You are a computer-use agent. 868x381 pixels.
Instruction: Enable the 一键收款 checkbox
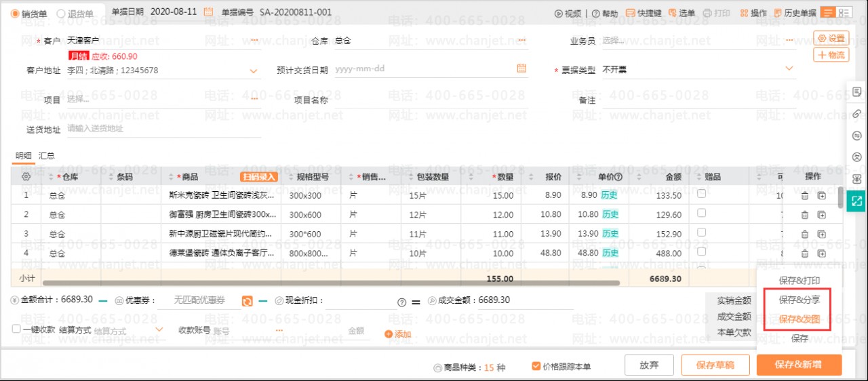coord(17,329)
